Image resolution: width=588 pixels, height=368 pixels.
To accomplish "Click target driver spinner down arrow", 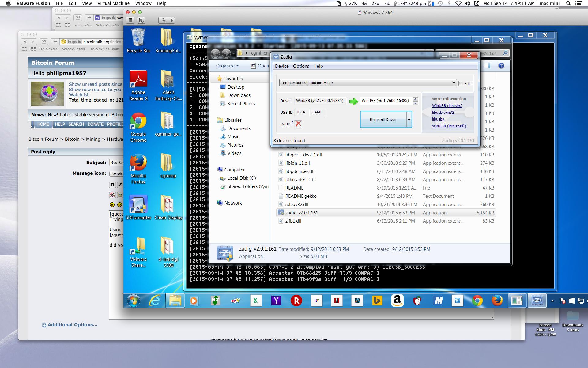I will tap(415, 103).
